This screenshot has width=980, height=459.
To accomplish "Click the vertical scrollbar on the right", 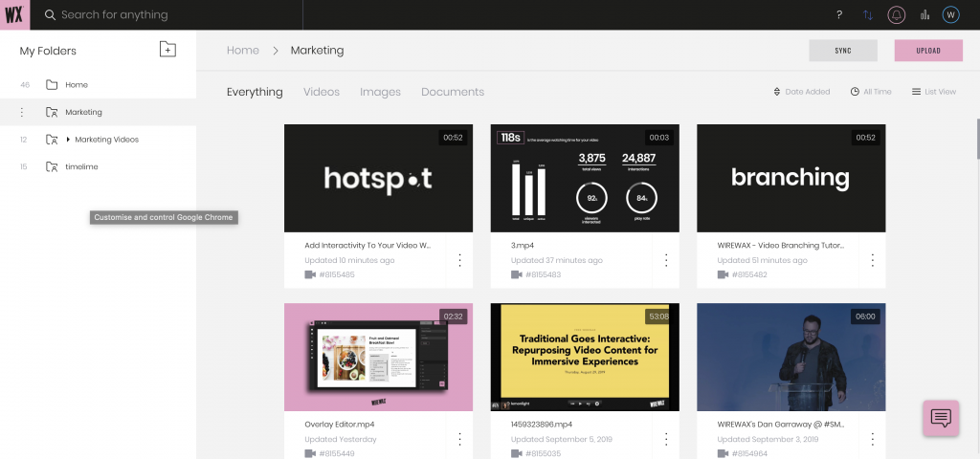I will click(x=977, y=140).
